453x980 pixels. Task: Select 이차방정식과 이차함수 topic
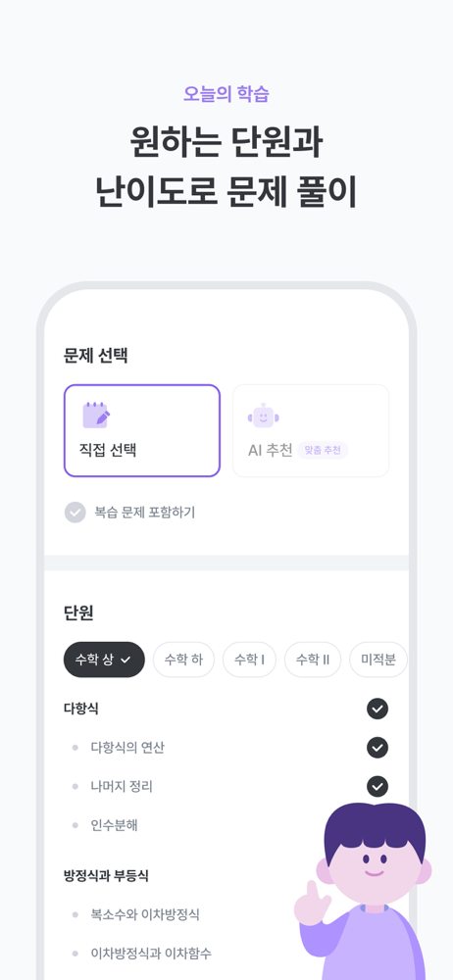pyautogui.click(x=151, y=954)
